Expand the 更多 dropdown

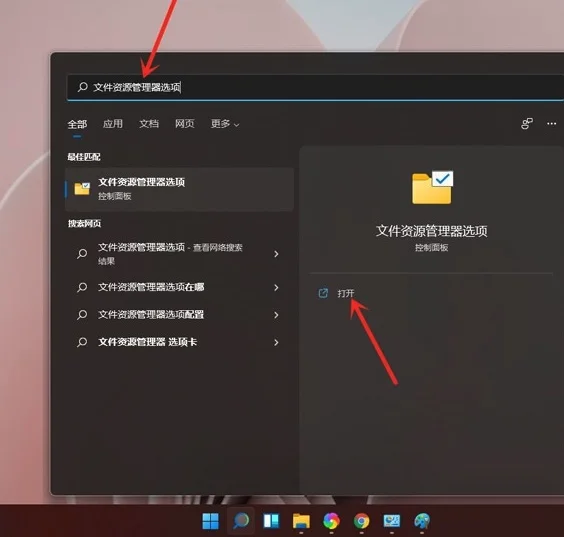point(225,124)
